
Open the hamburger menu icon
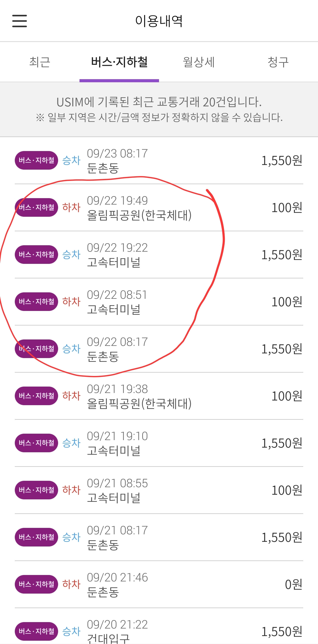[19, 21]
